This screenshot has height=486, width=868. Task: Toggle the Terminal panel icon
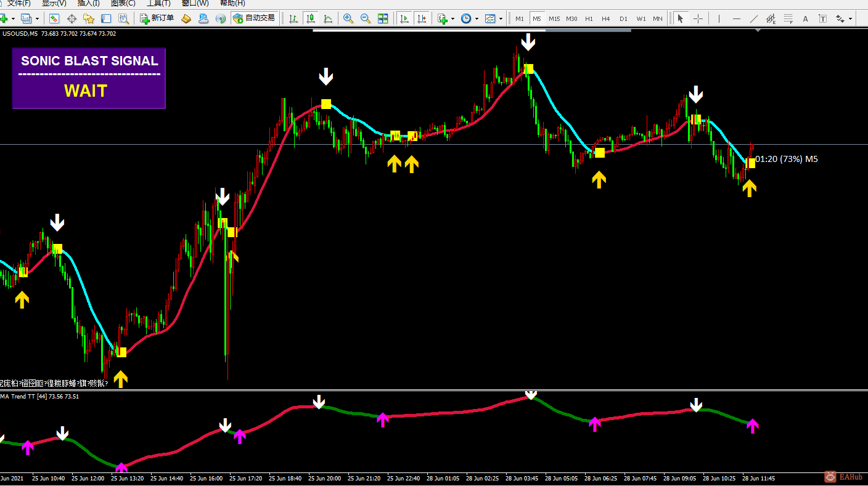[x=106, y=18]
